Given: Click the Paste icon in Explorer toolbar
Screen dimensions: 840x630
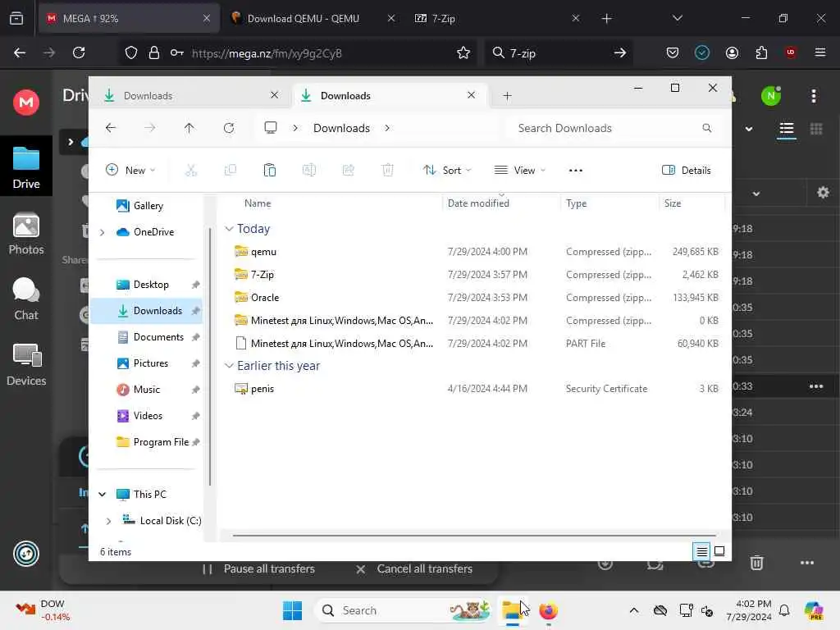Looking at the screenshot, I should point(269,171).
